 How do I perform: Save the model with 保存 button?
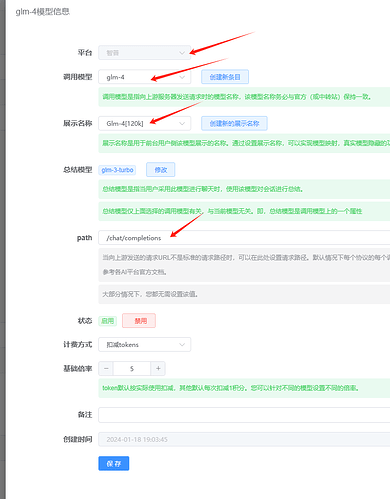tap(114, 463)
